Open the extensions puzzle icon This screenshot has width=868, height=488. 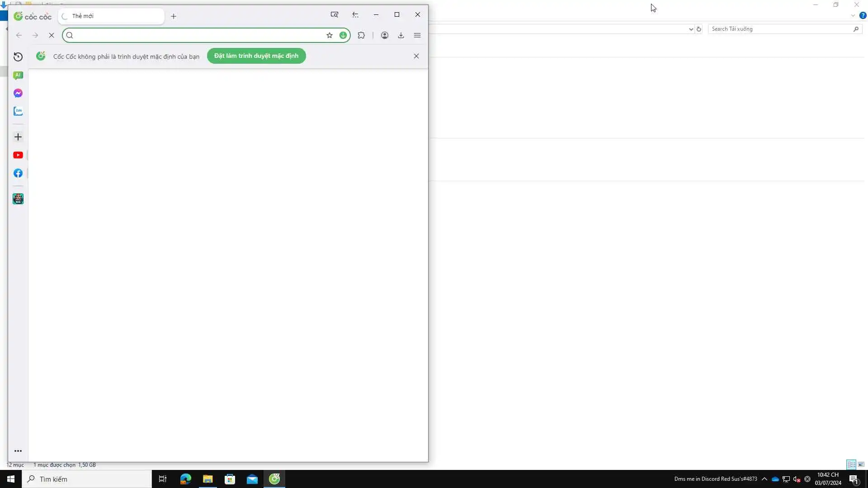click(x=361, y=35)
